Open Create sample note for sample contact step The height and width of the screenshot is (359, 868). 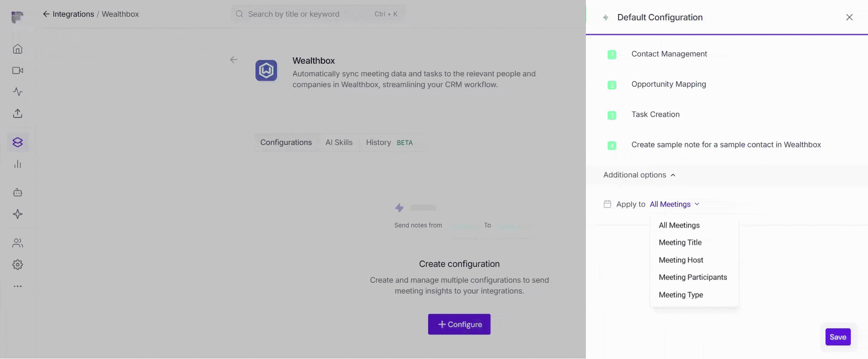pos(726,145)
